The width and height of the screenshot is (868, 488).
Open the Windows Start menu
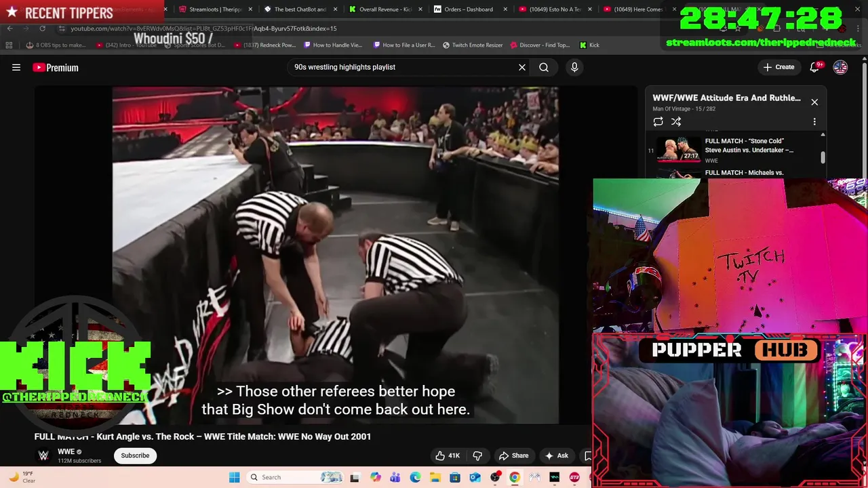pos(234,477)
